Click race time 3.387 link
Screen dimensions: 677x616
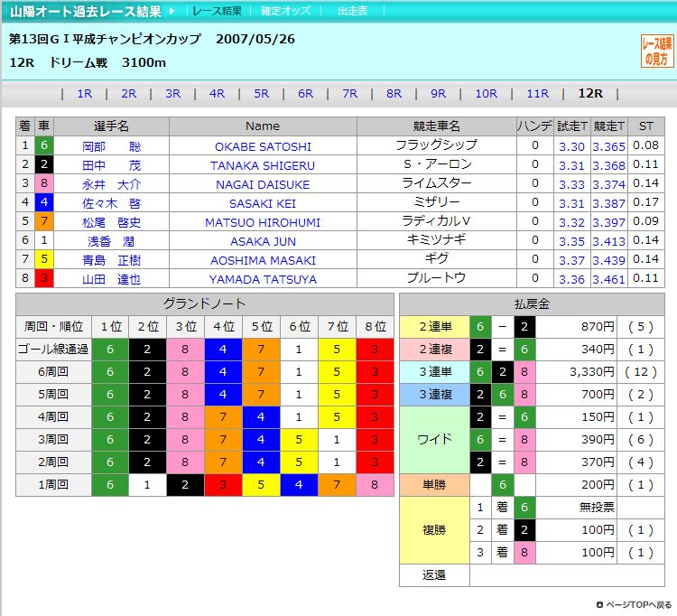(x=608, y=204)
